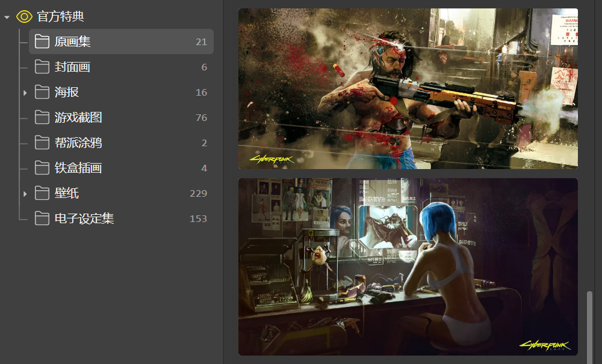Click the folder icon next to 原画集
Screen dimensions: 602x364
[x=42, y=42]
